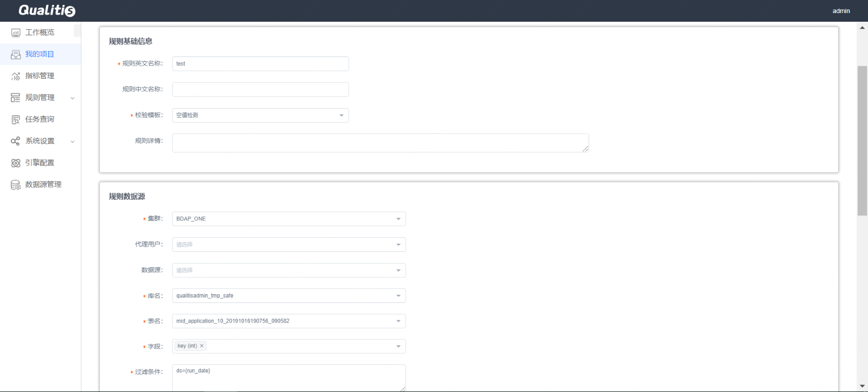
Task: Open the 集群 BDAP_ONE dropdown
Action: (x=289, y=219)
